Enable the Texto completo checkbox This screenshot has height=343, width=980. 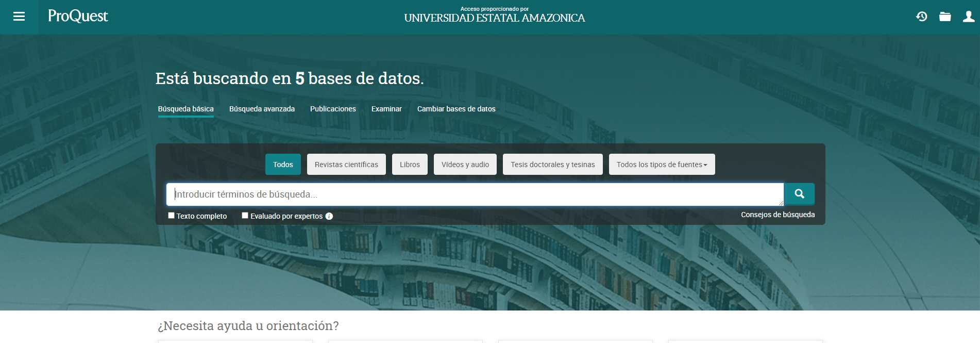172,216
